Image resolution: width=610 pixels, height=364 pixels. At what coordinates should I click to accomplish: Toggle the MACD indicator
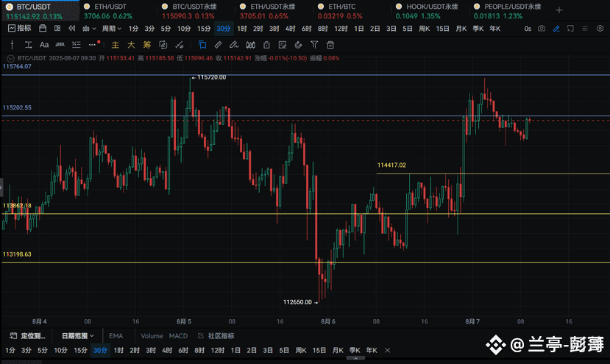click(x=178, y=335)
